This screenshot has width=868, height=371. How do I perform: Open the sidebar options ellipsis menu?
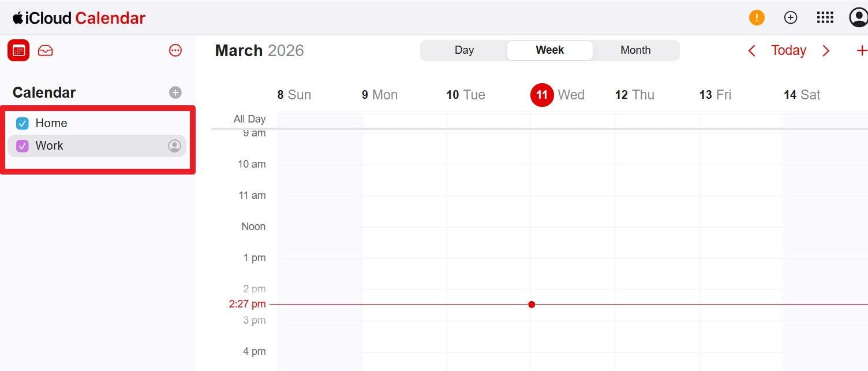click(175, 50)
